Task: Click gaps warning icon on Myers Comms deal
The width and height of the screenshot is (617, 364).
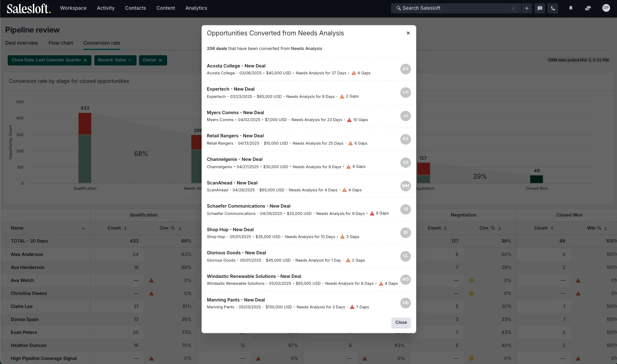Action: click(x=349, y=120)
